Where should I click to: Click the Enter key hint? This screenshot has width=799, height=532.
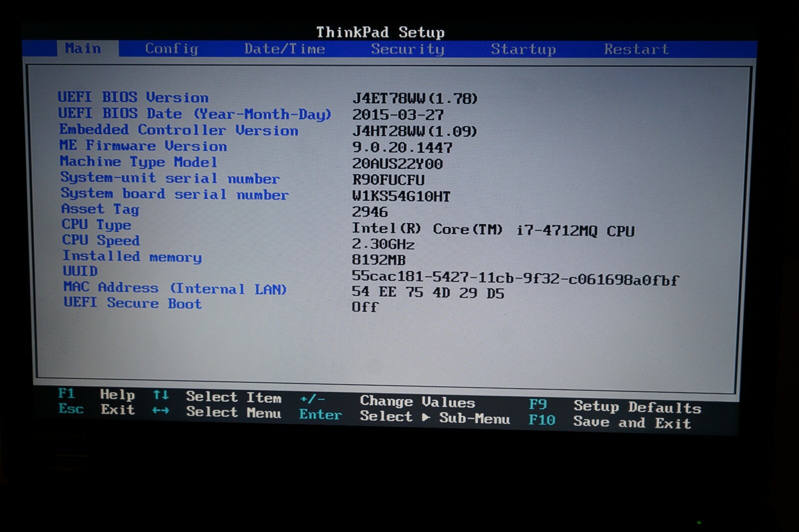pos(321,414)
